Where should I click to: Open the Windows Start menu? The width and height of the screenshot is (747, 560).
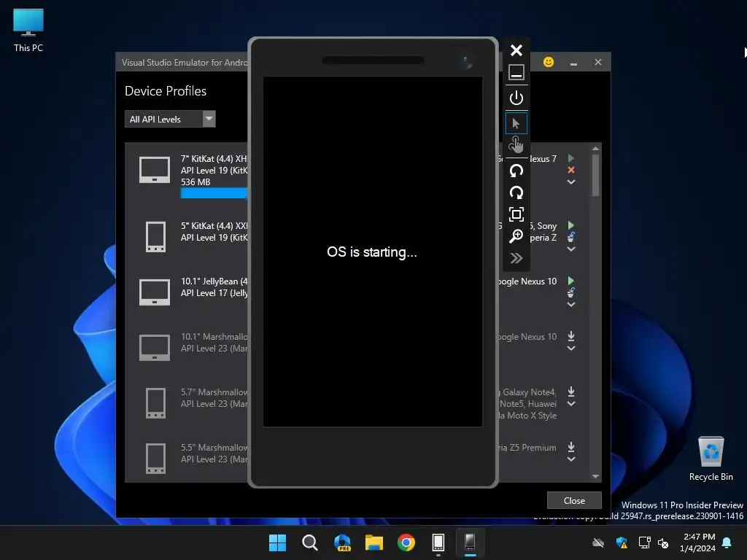tap(277, 542)
